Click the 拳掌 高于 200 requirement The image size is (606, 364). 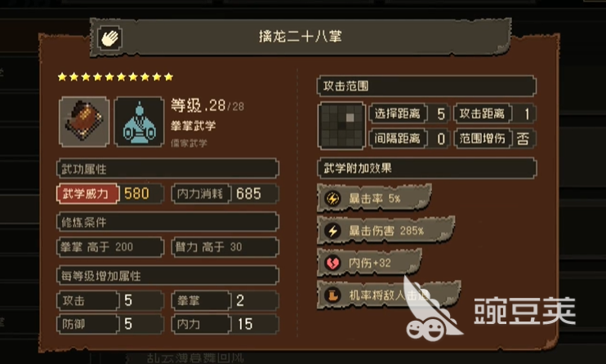click(110, 247)
